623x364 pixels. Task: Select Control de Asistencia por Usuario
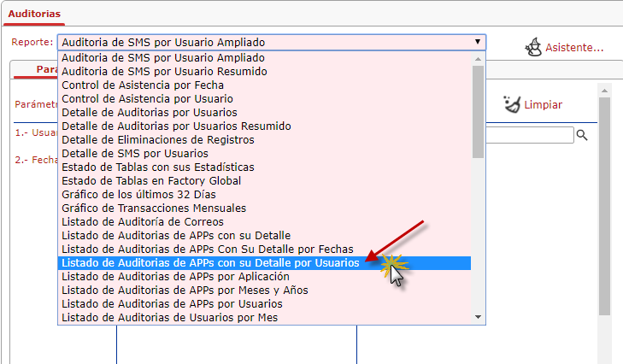pyautogui.click(x=265, y=98)
